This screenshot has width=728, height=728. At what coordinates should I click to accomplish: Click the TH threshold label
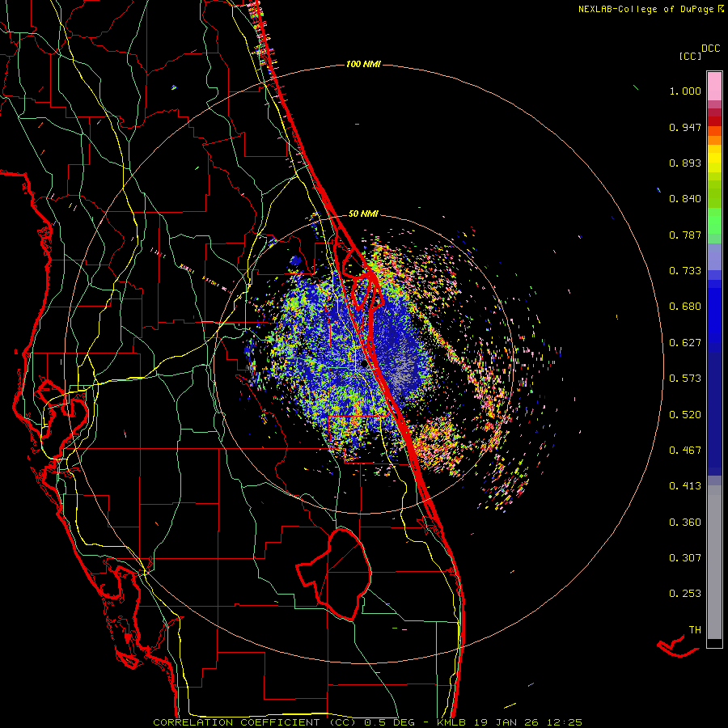tap(695, 630)
